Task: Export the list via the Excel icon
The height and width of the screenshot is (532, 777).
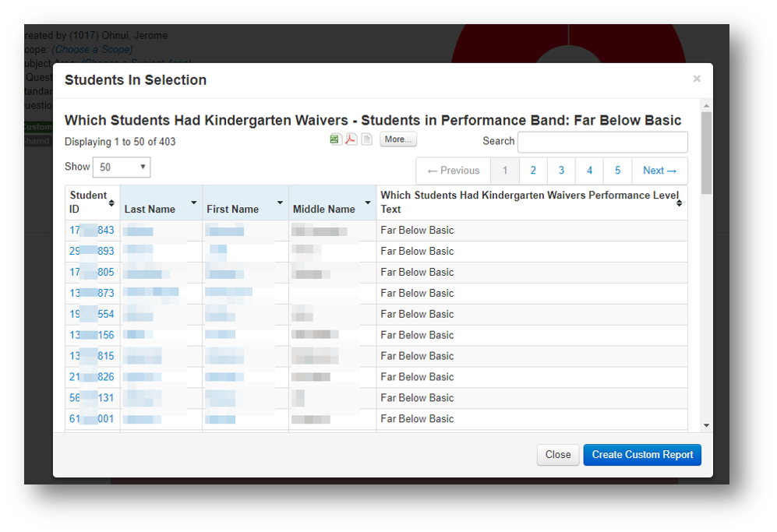Action: click(335, 139)
